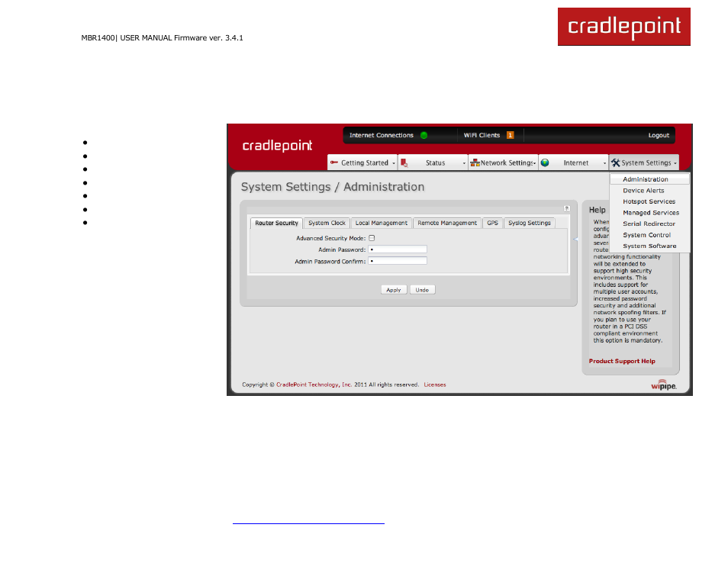Switch to the Router Security tab
Viewport: 728px width, 563px height.
point(277,224)
